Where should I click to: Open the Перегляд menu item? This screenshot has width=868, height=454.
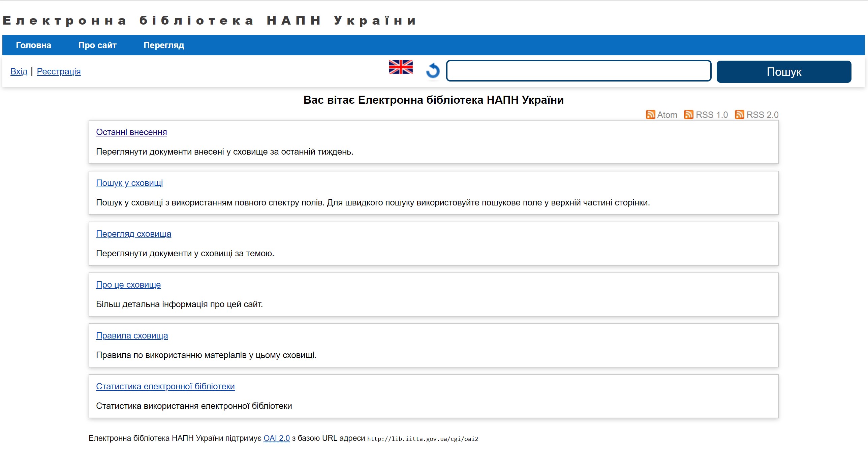pyautogui.click(x=164, y=45)
